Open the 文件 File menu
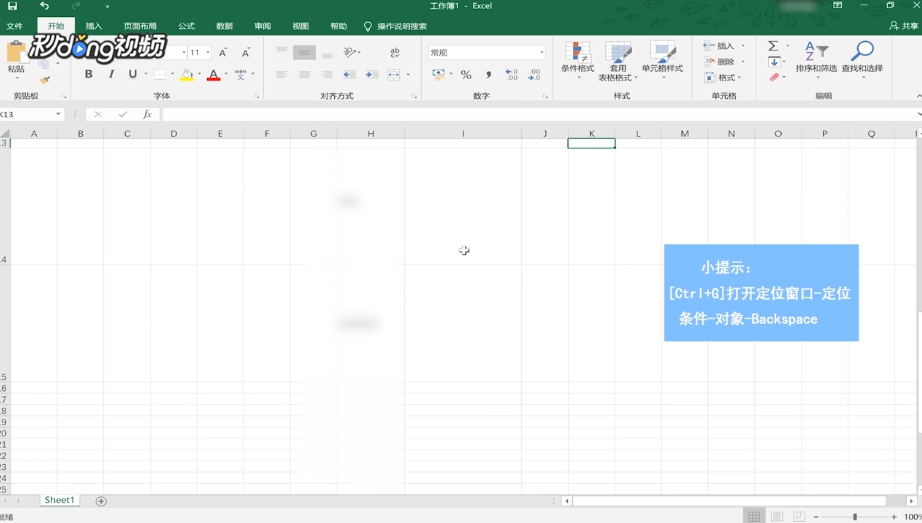The width and height of the screenshot is (922, 523). 14,26
